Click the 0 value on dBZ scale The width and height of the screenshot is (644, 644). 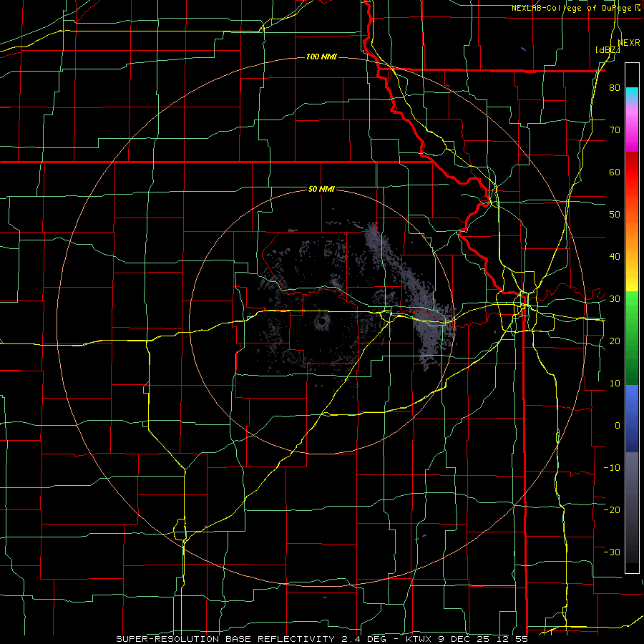tap(618, 426)
